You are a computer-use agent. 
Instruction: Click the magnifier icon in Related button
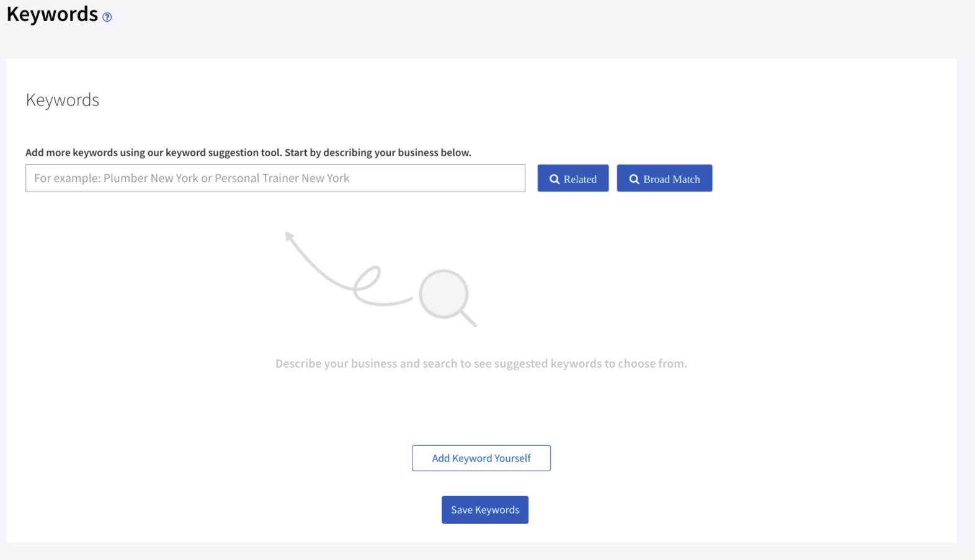(554, 179)
